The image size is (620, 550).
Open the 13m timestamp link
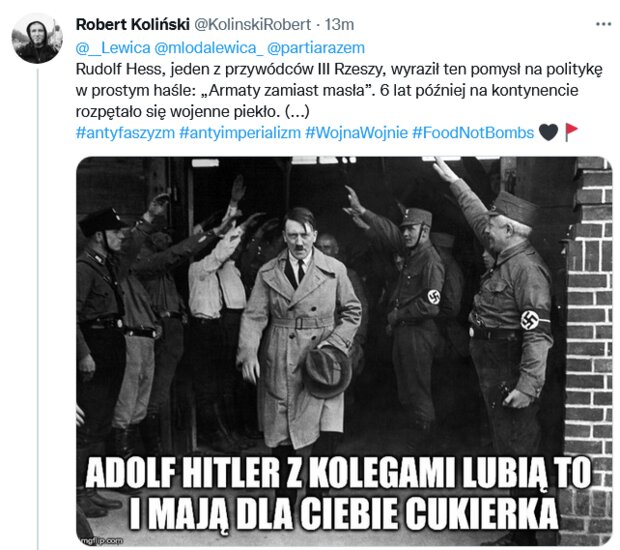pos(339,25)
